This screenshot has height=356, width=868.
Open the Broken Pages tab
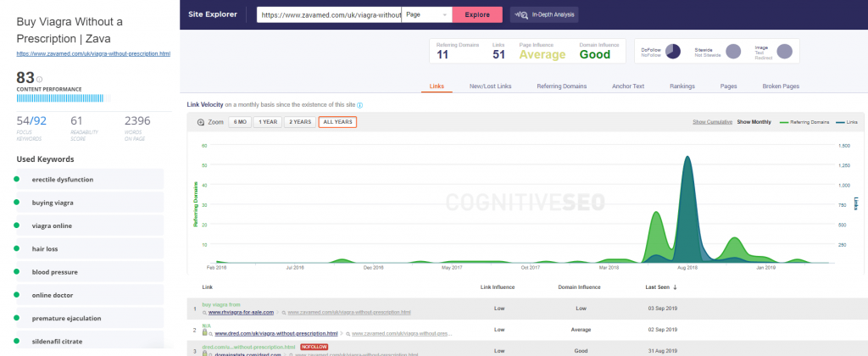point(781,86)
